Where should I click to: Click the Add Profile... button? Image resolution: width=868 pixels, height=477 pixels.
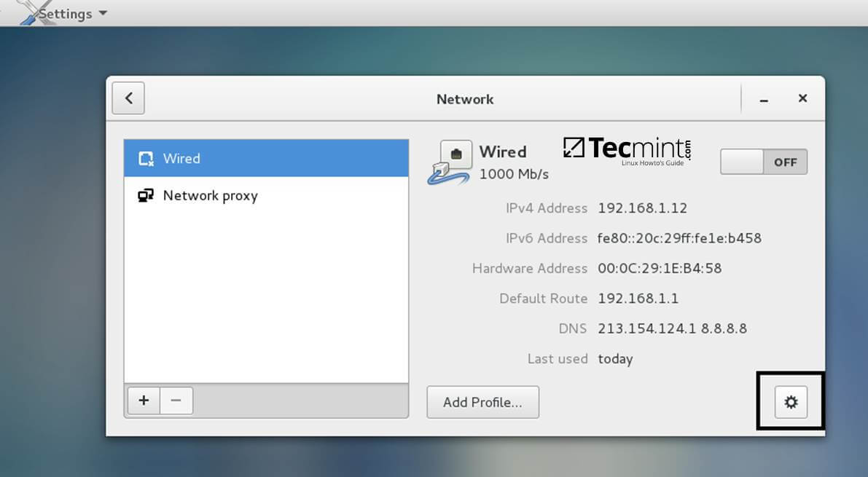click(x=482, y=402)
